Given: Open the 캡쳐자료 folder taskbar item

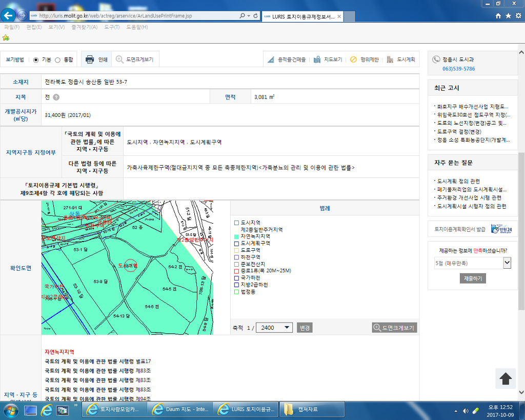Looking at the screenshot, I should click(312, 409).
